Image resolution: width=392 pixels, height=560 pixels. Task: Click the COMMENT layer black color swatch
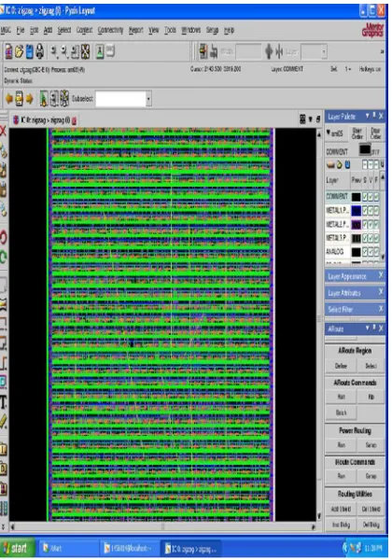[x=356, y=197]
